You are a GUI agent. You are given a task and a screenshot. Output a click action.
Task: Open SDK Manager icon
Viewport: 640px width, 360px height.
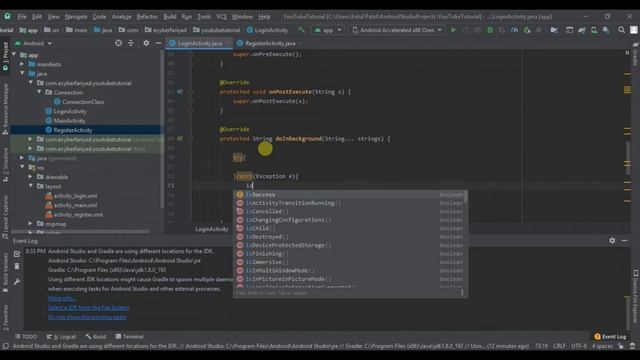tap(606, 30)
